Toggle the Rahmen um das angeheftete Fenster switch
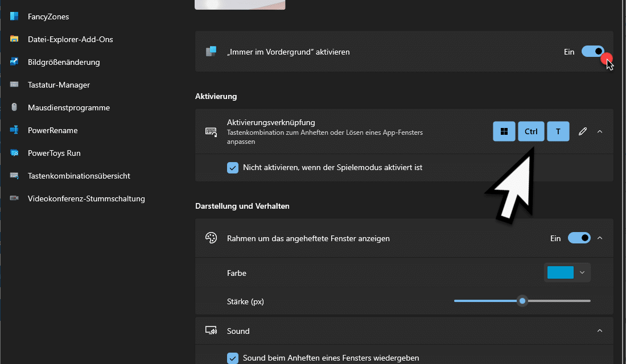Screen dimensions: 626x364 click(579, 238)
